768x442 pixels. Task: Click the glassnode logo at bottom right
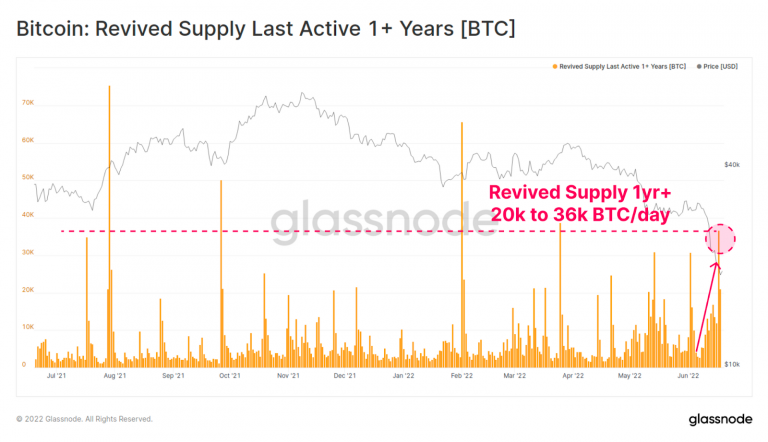(720, 419)
